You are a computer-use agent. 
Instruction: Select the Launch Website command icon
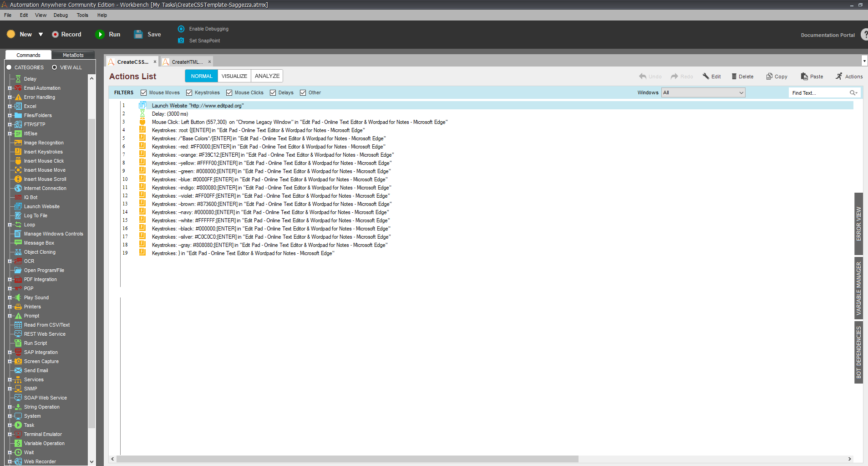point(18,206)
